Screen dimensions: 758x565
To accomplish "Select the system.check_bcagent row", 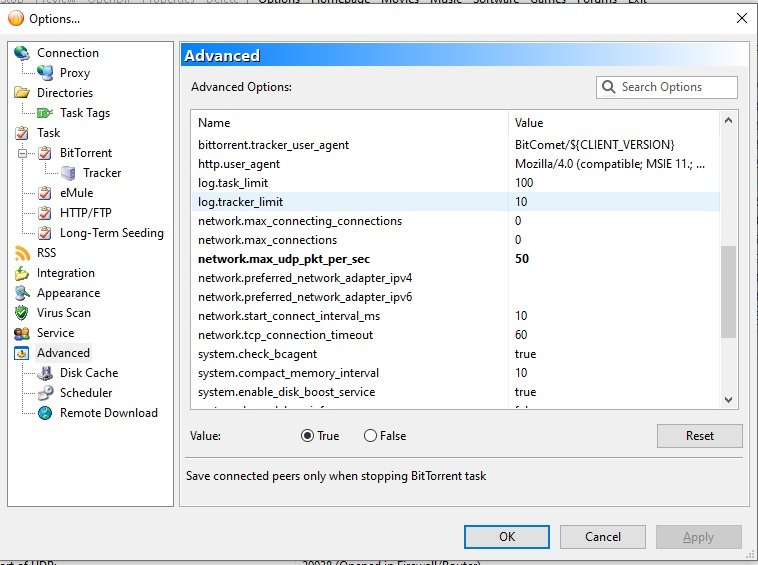I will click(x=455, y=354).
